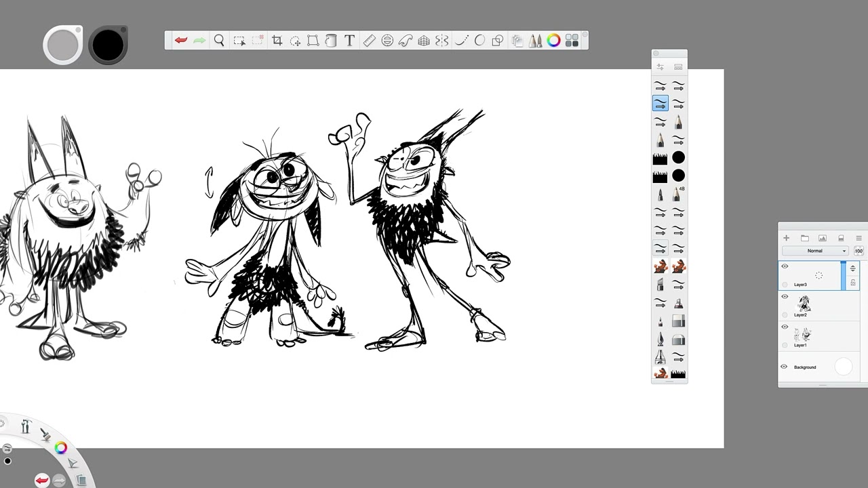Click lagoon edit arrow icon
The image size is (868, 488).
(73, 464)
